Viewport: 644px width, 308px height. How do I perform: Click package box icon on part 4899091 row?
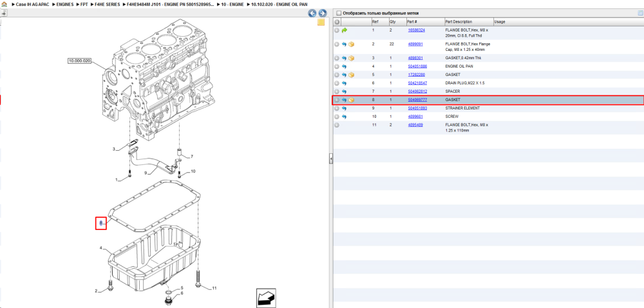tap(351, 44)
